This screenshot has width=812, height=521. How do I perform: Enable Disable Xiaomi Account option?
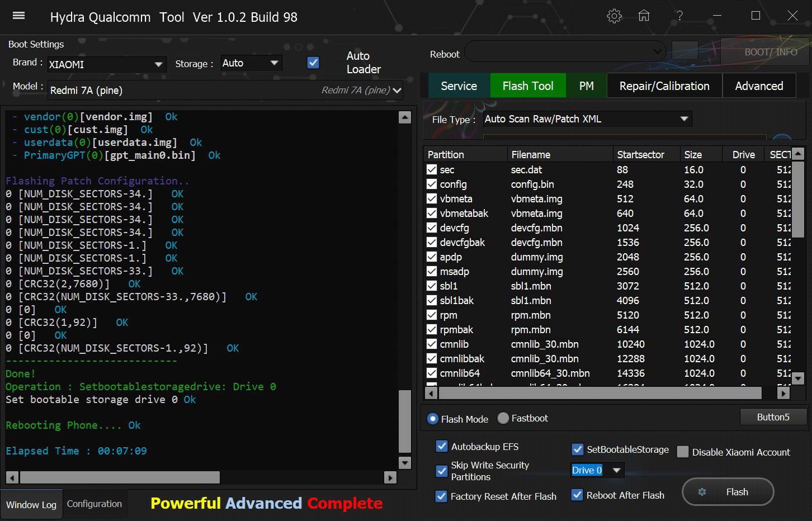(683, 452)
